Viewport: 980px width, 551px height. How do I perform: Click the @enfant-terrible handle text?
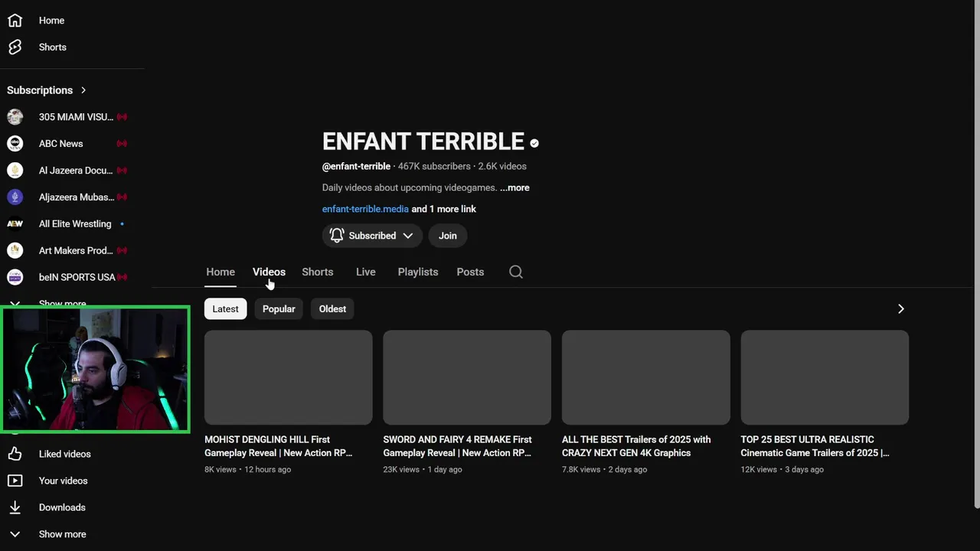(x=356, y=166)
